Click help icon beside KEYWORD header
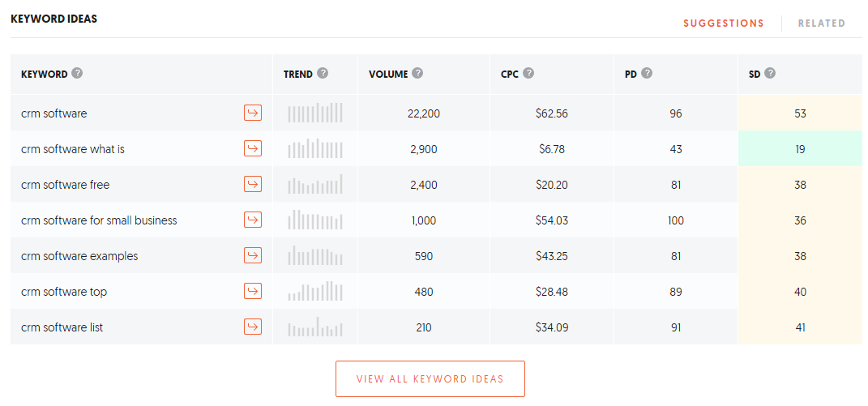Screen dimensions: 868x406 77,73
